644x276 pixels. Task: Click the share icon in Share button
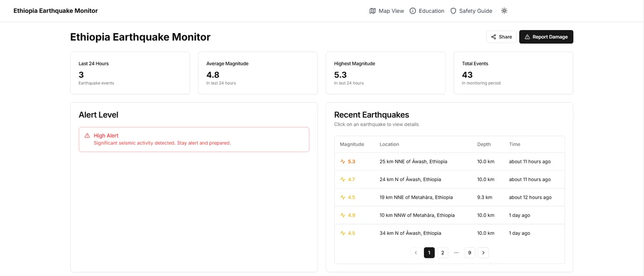494,37
